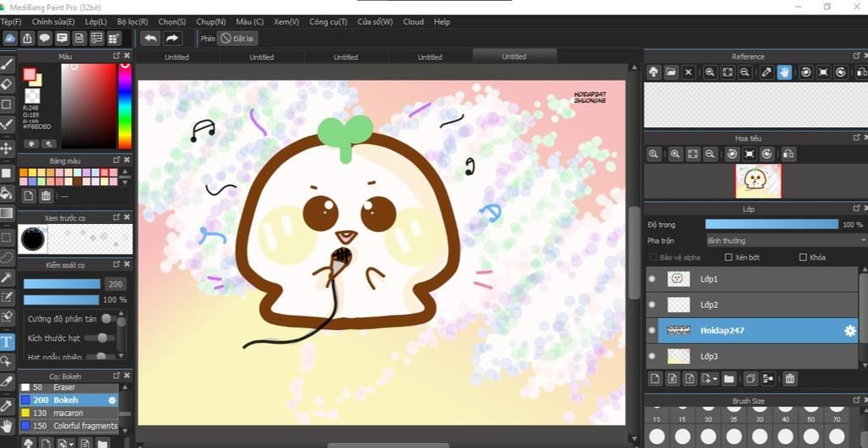
Task: Select the Eraser tool in left toolbar
Action: (x=6, y=84)
